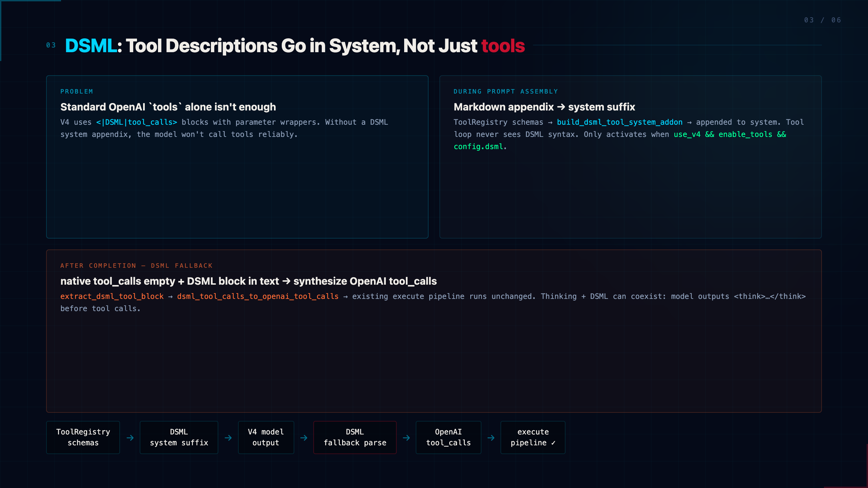868x488 pixels.
Task: Click the "build_dsml_tool_system_addon" code text
Action: pos(619,122)
